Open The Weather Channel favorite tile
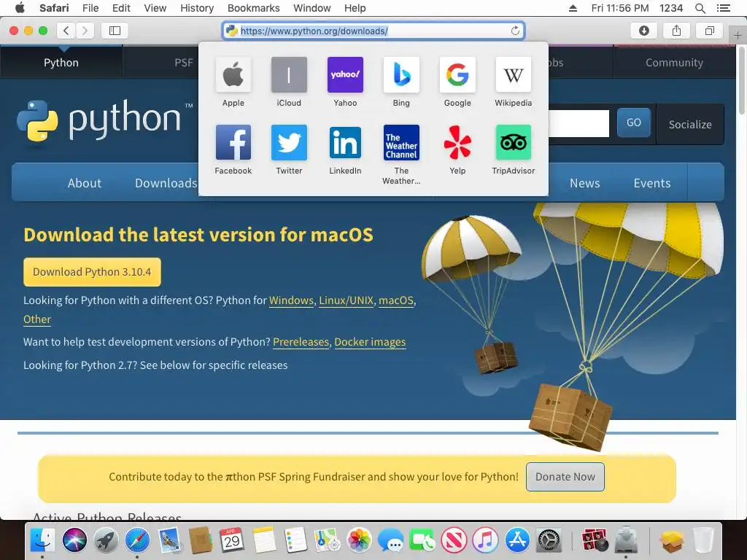The image size is (747, 560). (x=401, y=142)
